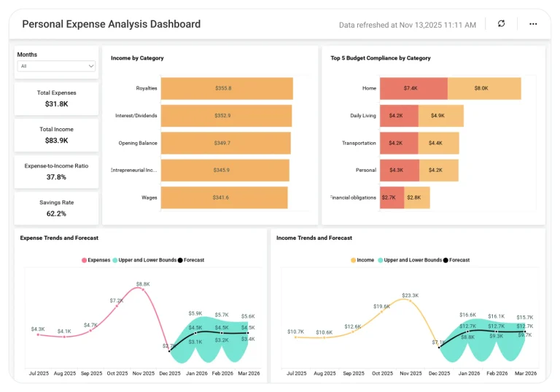Screen dimensions: 560x392
Task: Click the $8.8K expense peak data point
Action: point(143,289)
